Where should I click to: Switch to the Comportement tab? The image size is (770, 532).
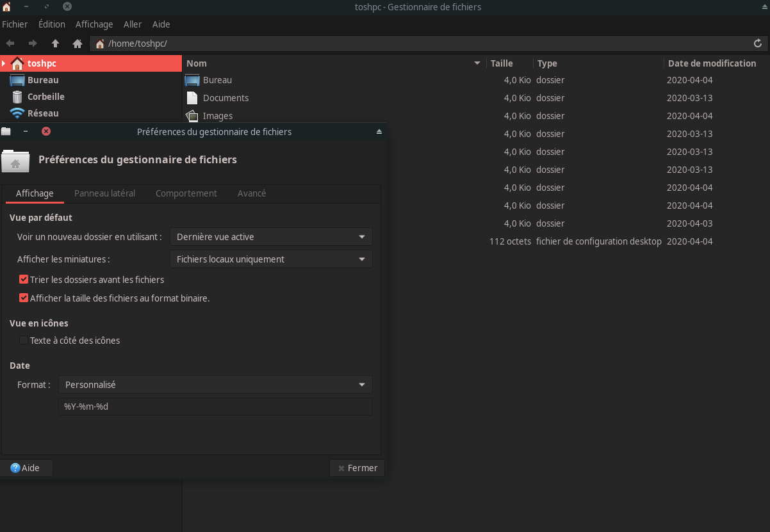pos(186,193)
